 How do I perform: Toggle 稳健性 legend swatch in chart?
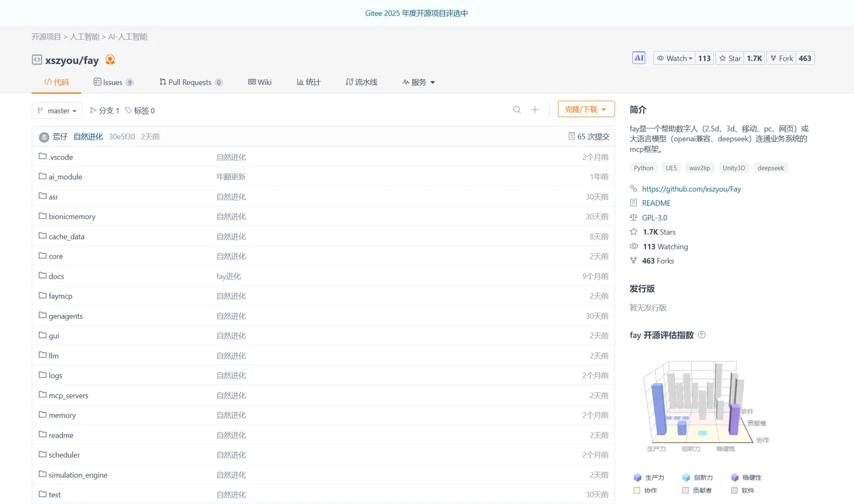coord(735,477)
